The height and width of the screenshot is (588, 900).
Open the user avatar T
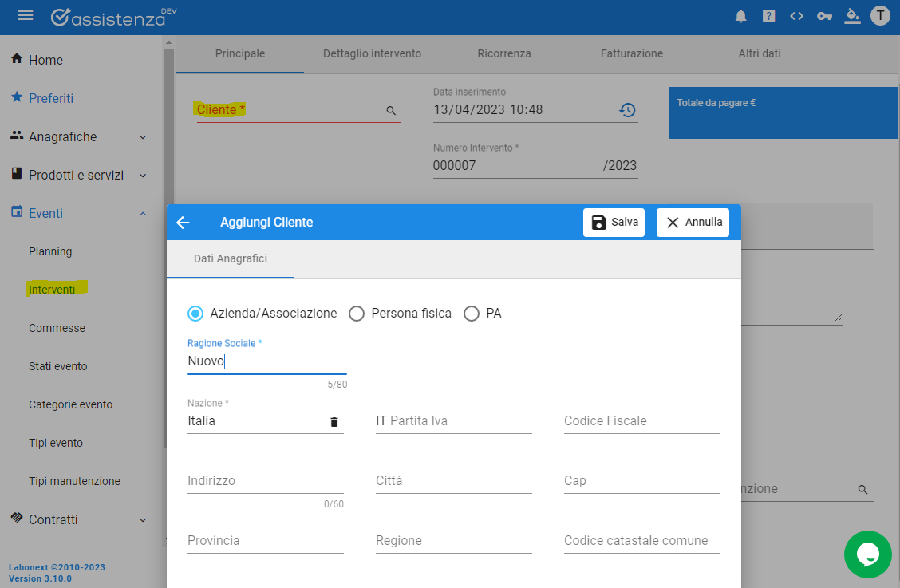[880, 15]
